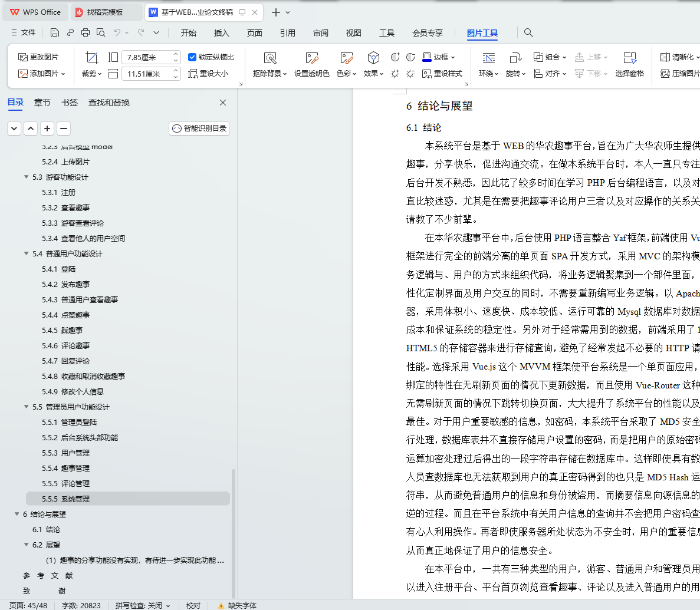This screenshot has height=610, width=700.
Task: Click 压缩图片 compress picture icon
Action: click(x=679, y=74)
